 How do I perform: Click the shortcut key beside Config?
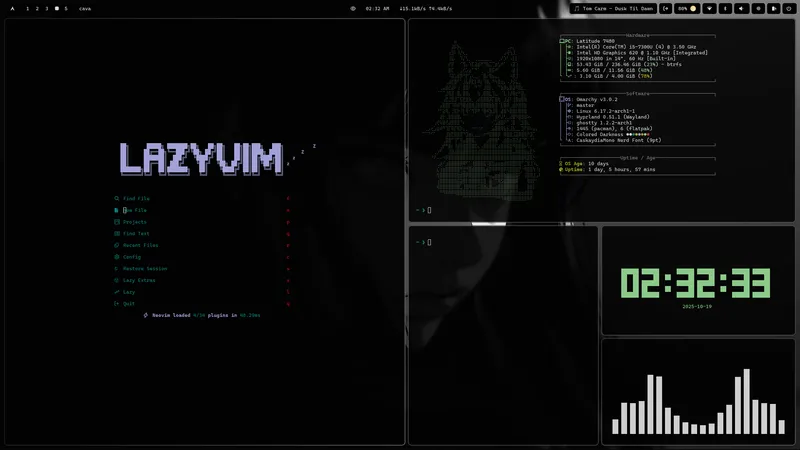[x=288, y=257]
